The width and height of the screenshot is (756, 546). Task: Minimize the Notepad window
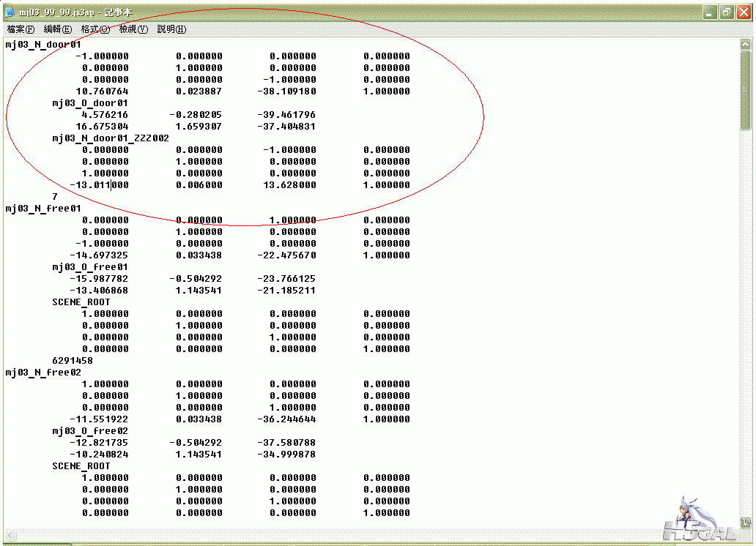click(710, 12)
